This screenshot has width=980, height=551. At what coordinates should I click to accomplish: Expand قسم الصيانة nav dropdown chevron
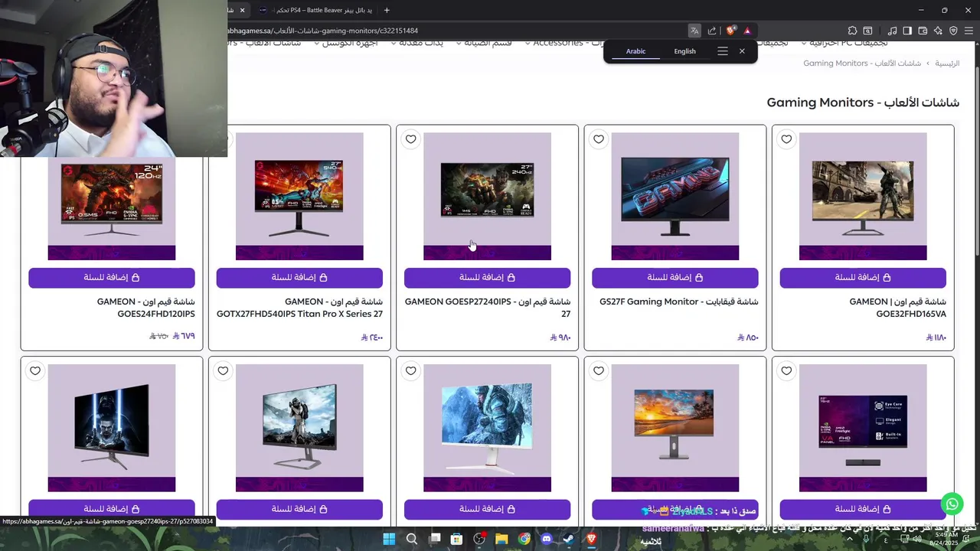[x=459, y=44]
